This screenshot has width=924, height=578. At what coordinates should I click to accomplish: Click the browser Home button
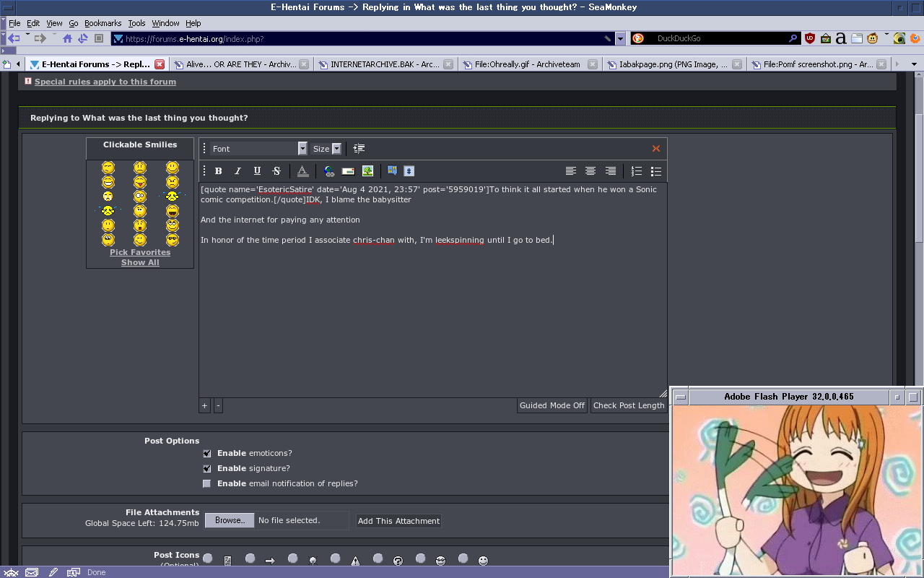tap(67, 38)
